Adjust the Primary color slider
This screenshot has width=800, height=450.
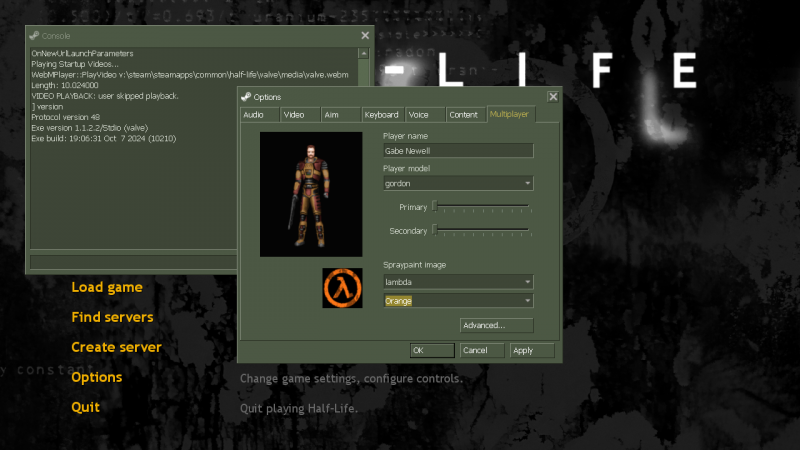(482, 207)
